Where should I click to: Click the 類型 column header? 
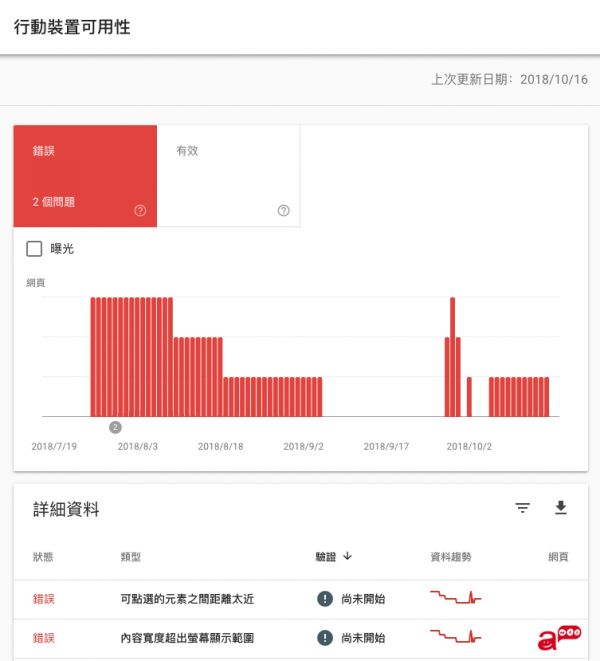(131, 557)
